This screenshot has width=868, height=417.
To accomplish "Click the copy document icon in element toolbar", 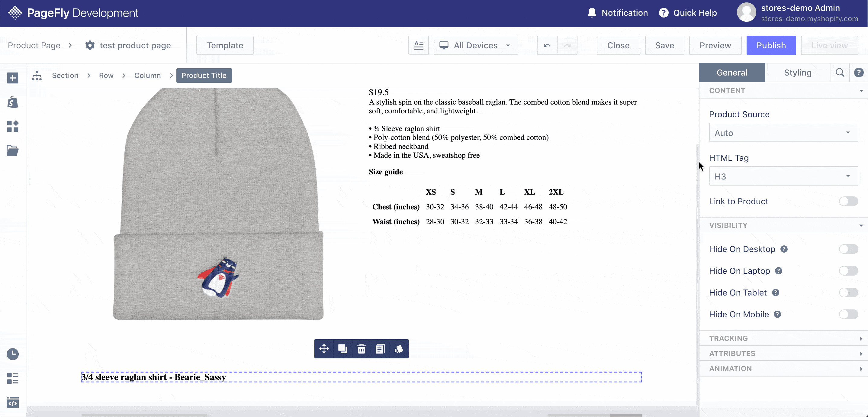I will point(380,349).
